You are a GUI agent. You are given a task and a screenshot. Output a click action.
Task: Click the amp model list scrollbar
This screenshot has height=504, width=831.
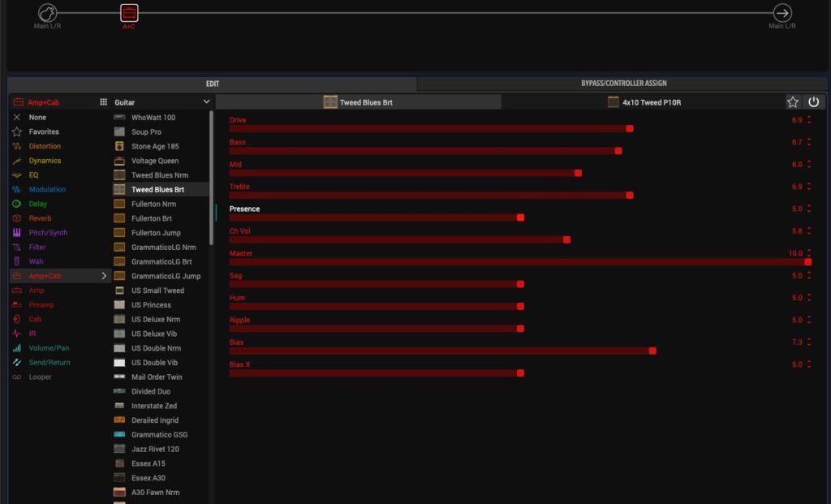pos(212,179)
